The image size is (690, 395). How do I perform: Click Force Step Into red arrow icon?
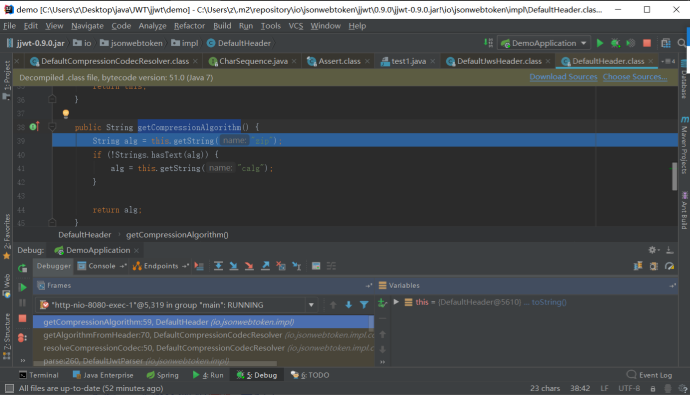(249, 266)
